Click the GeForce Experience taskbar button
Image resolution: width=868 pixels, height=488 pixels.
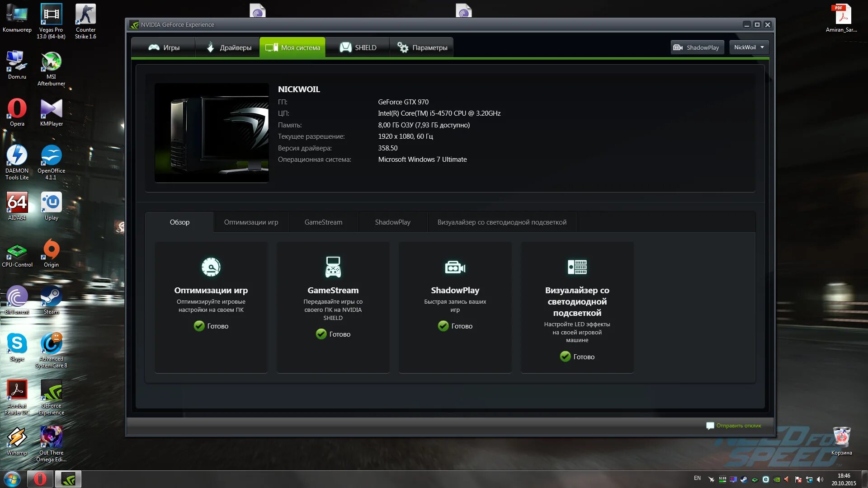(x=68, y=479)
